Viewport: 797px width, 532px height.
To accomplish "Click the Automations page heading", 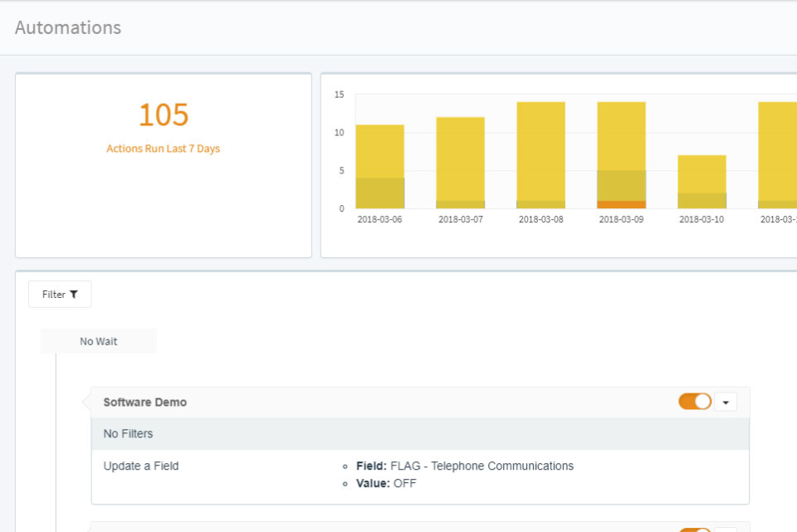I will tap(67, 27).
